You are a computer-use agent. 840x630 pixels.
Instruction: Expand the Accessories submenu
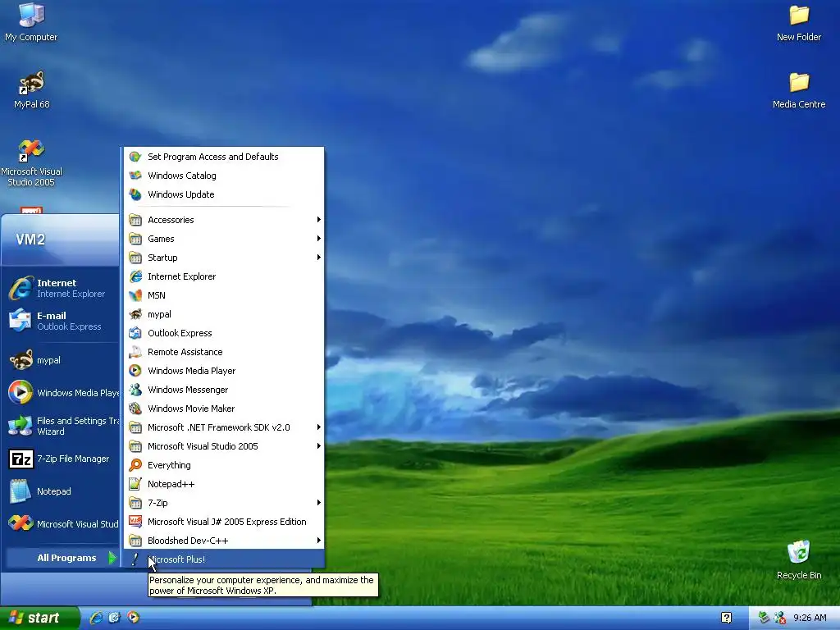pyautogui.click(x=224, y=220)
